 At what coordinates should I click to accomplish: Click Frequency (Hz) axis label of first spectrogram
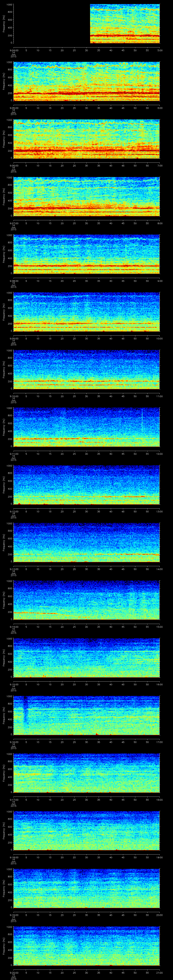[x=4, y=24]
